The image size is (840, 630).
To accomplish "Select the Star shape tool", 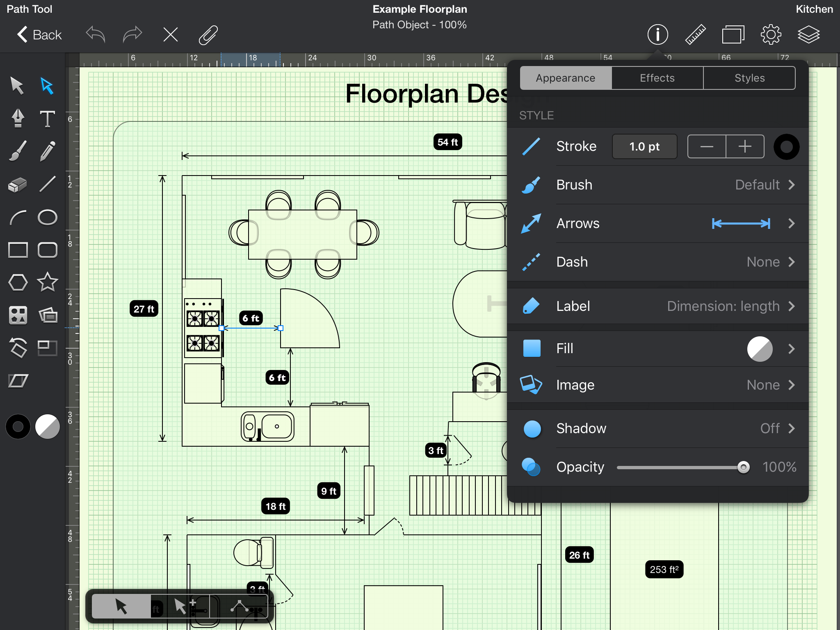I will coord(47,282).
